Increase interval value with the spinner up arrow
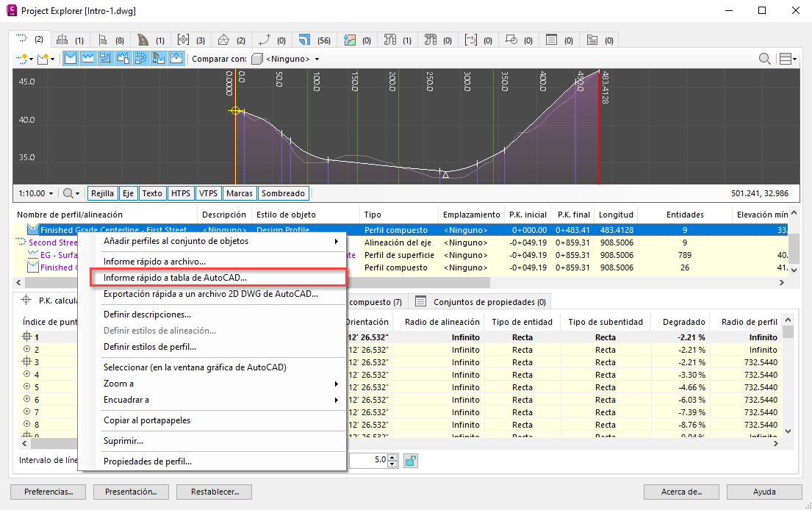This screenshot has width=812, height=510. coord(392,457)
